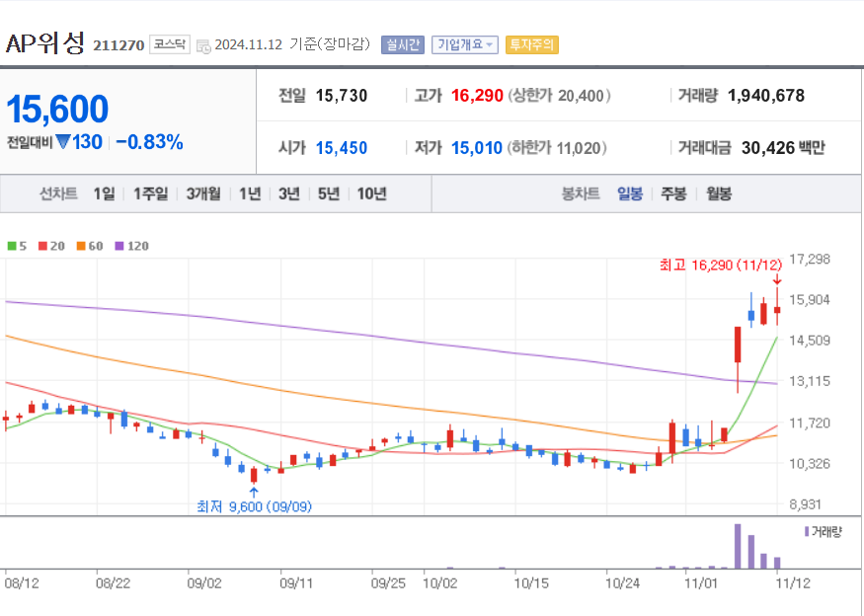The height and width of the screenshot is (616, 864).
Task: View the 월봉 monthly candle chart
Action: pos(719,193)
